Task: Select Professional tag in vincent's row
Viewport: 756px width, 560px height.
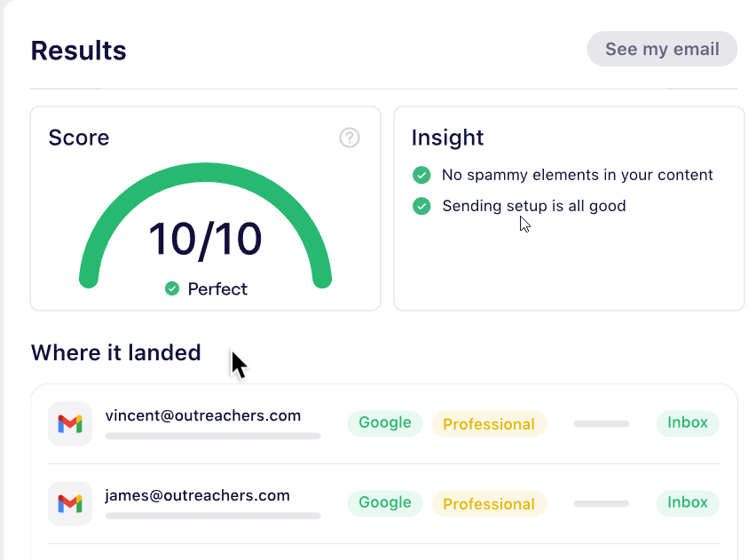Action: point(489,424)
